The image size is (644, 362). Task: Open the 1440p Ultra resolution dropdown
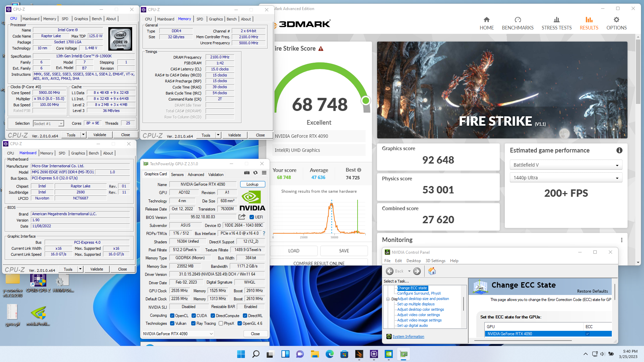(566, 178)
